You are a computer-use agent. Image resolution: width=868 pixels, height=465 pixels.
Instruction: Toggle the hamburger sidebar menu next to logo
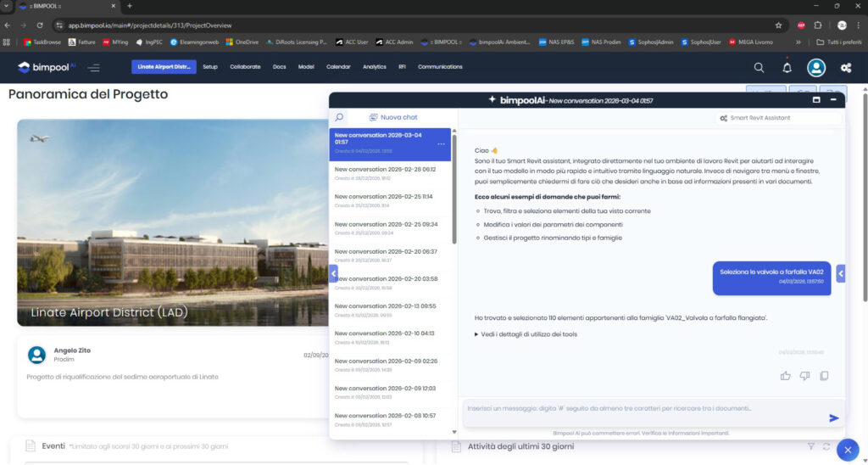click(x=93, y=67)
